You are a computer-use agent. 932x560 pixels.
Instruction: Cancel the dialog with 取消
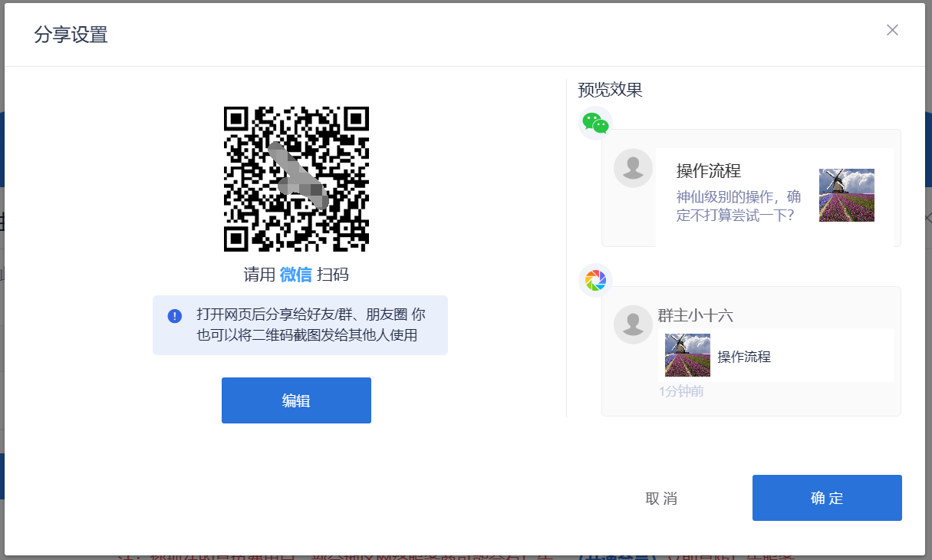661,499
